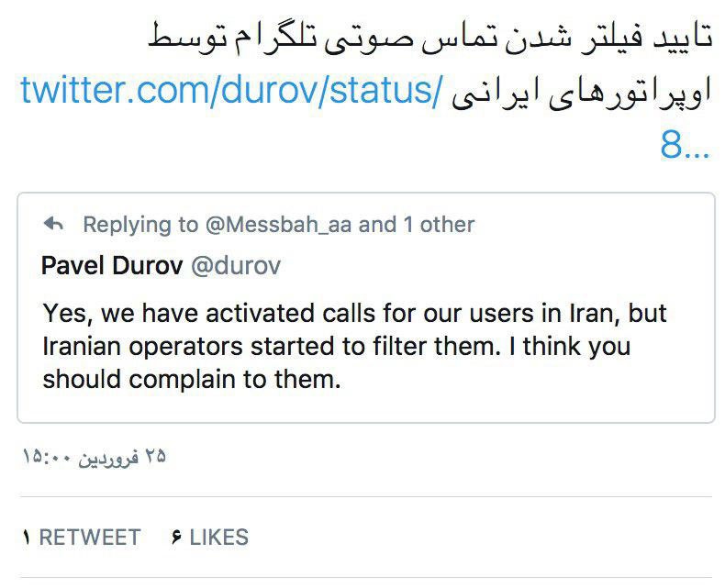
Task: Click the likes count number "۶"
Action: tap(175, 538)
